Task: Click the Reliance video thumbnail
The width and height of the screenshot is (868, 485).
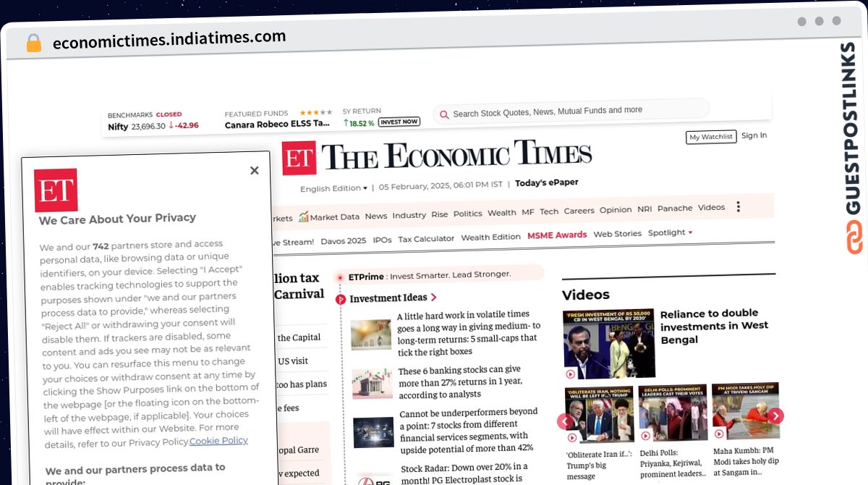Action: coord(608,344)
